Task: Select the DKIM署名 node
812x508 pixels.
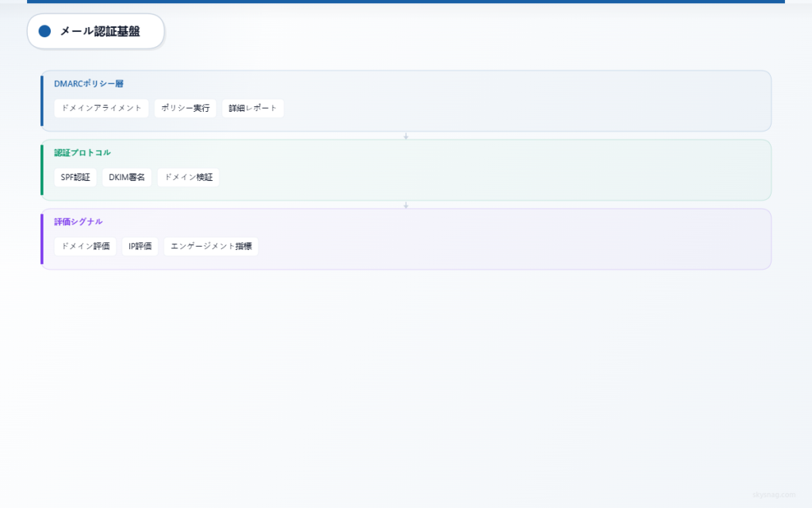Action: (127, 177)
